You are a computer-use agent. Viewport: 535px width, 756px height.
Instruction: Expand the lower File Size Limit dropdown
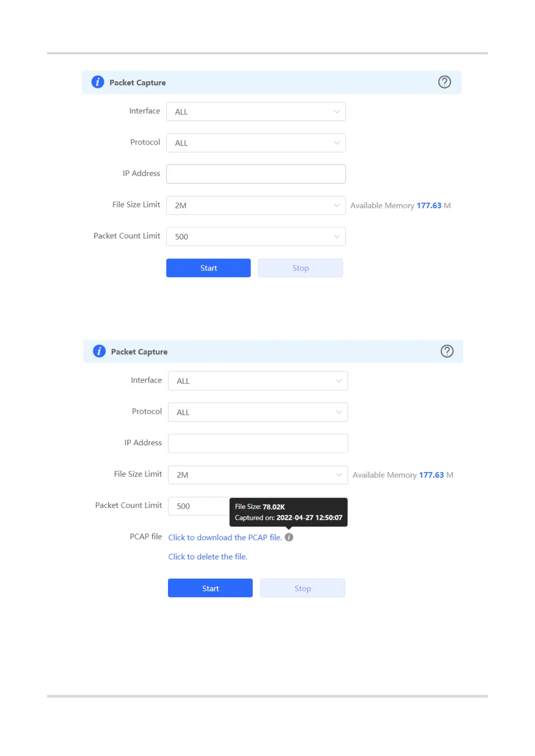pyautogui.click(x=258, y=475)
